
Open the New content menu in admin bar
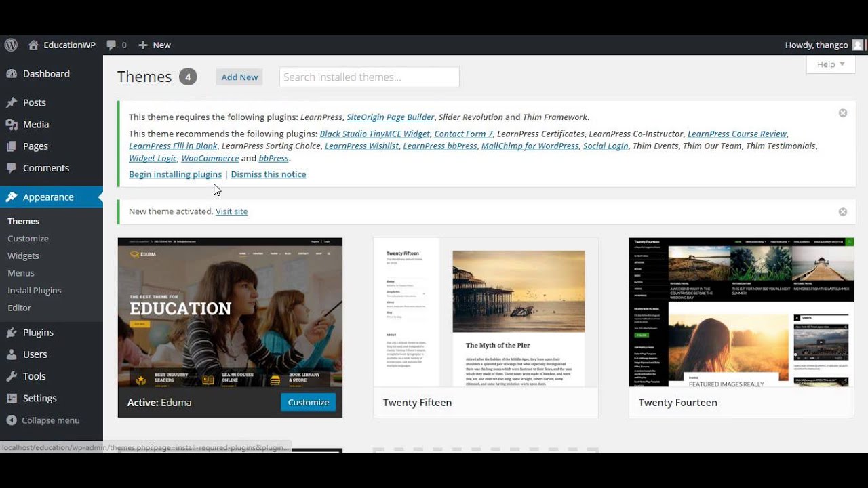tap(154, 45)
